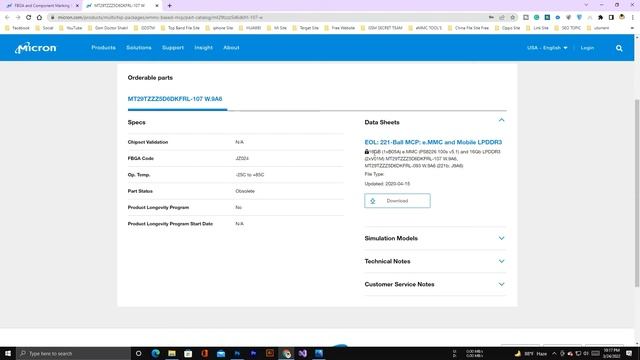This screenshot has height=360, width=640.
Task: Open the Top Band File Site bookmark
Action: 180,28
